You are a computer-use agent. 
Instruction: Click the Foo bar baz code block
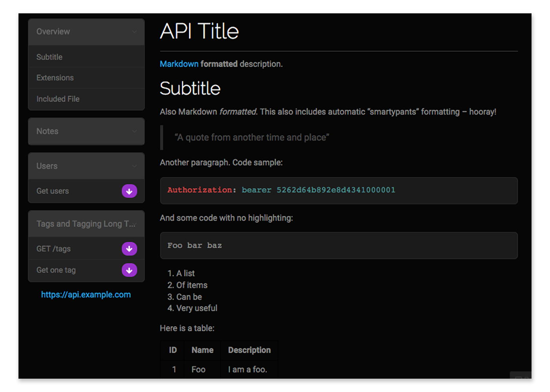click(339, 246)
